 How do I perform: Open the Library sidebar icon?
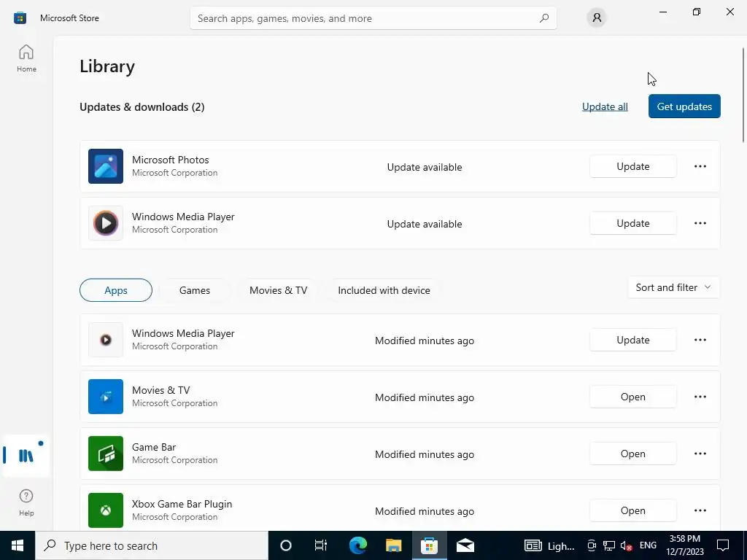pos(26,456)
